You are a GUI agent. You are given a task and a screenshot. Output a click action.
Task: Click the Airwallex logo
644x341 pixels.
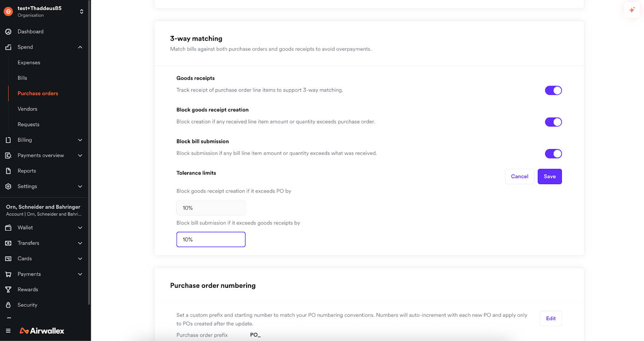pos(42,331)
